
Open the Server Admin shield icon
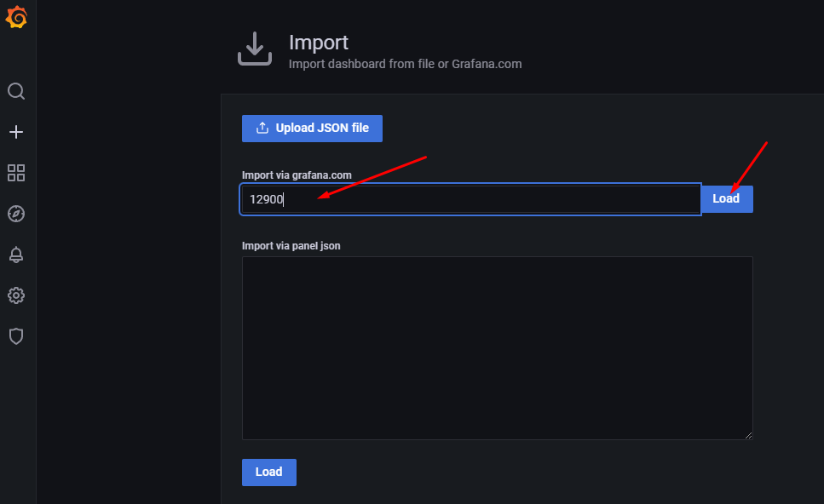click(x=16, y=336)
